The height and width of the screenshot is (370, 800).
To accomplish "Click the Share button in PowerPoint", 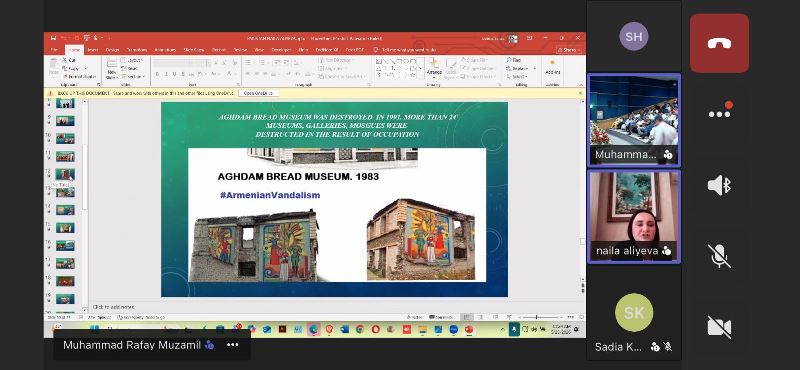I will [x=569, y=50].
